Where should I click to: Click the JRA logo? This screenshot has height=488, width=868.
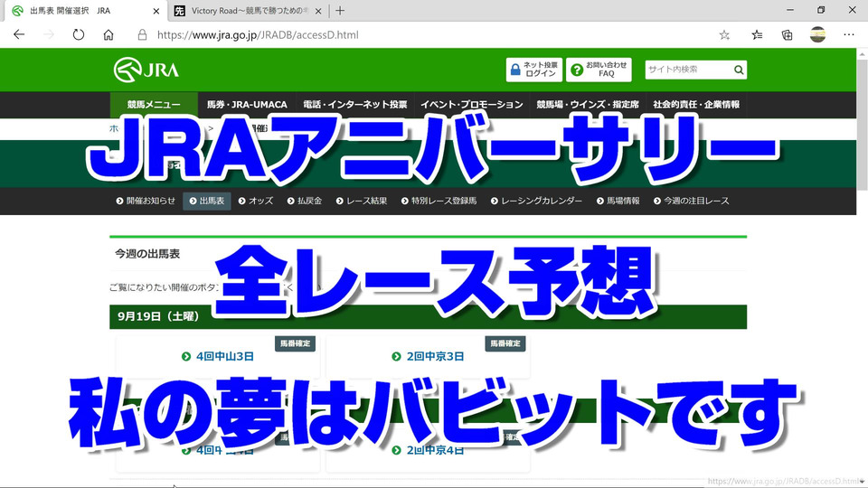(146, 70)
